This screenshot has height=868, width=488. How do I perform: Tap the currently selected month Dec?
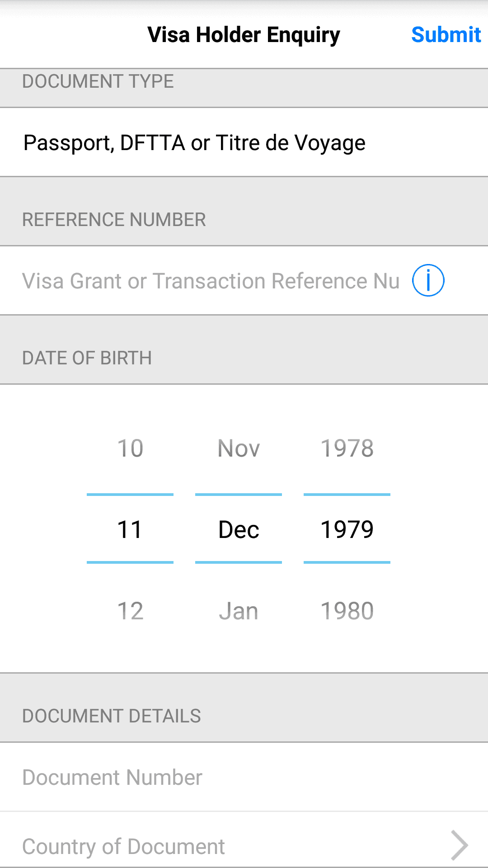pos(239,529)
